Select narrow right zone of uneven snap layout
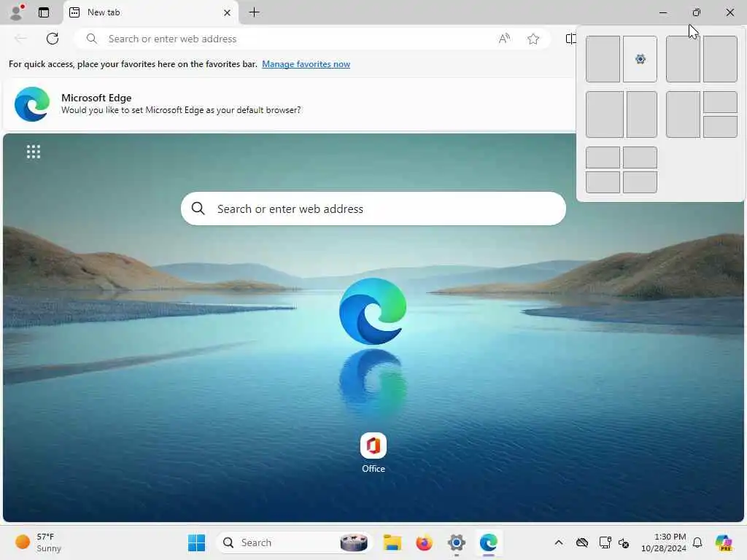The height and width of the screenshot is (560, 747). tap(642, 114)
